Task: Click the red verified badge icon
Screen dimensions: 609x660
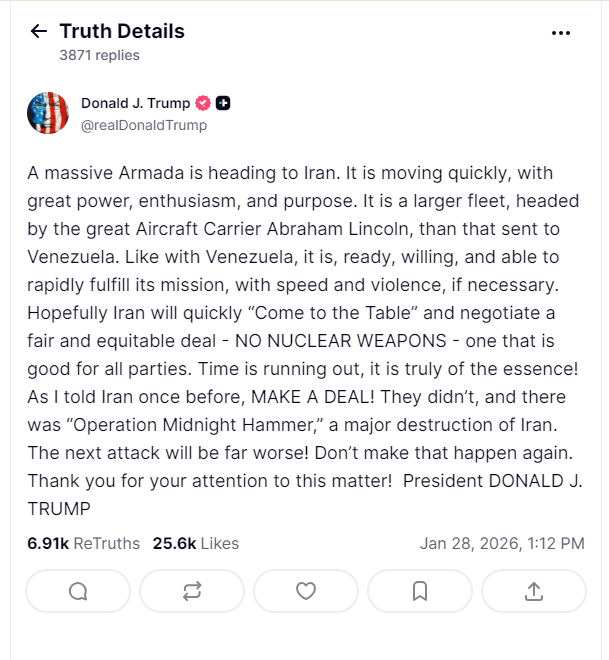Action: click(203, 103)
